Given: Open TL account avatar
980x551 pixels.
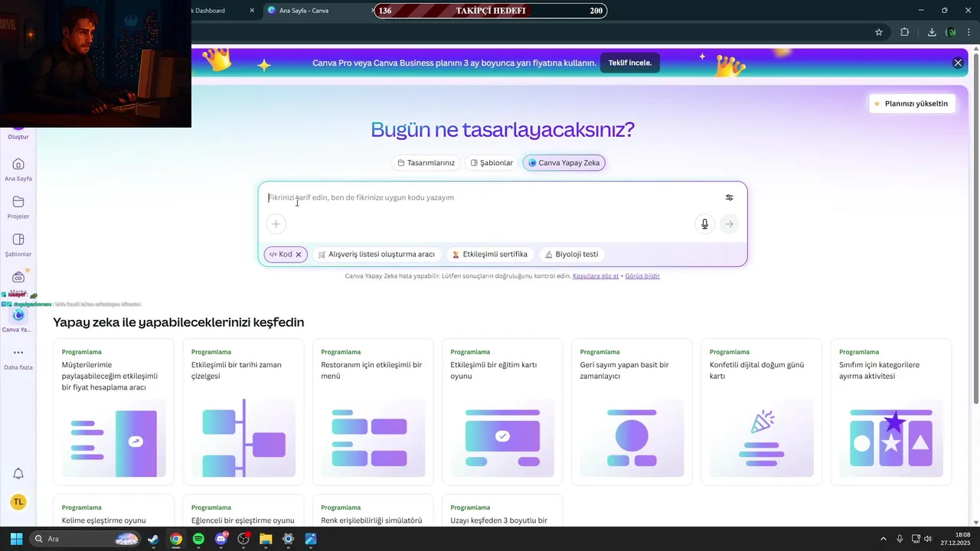Looking at the screenshot, I should click(x=18, y=502).
